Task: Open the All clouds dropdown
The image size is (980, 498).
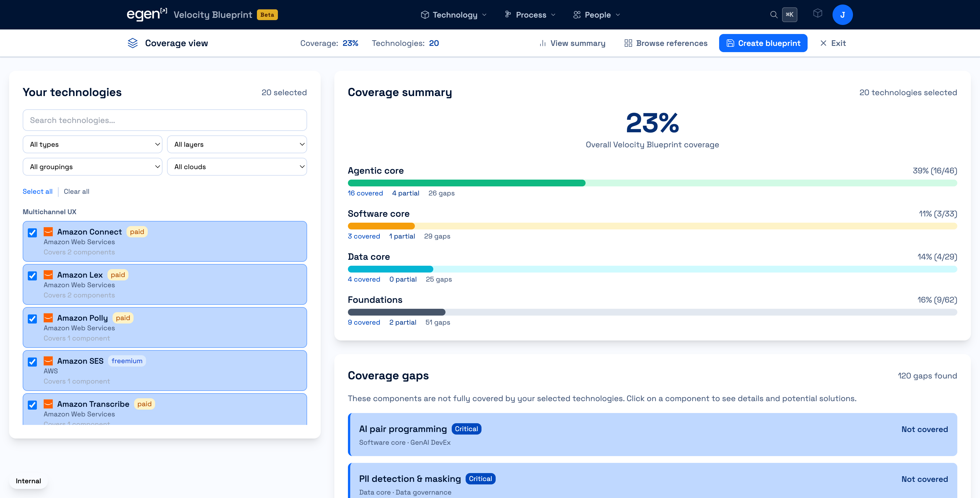Action: 236,167
